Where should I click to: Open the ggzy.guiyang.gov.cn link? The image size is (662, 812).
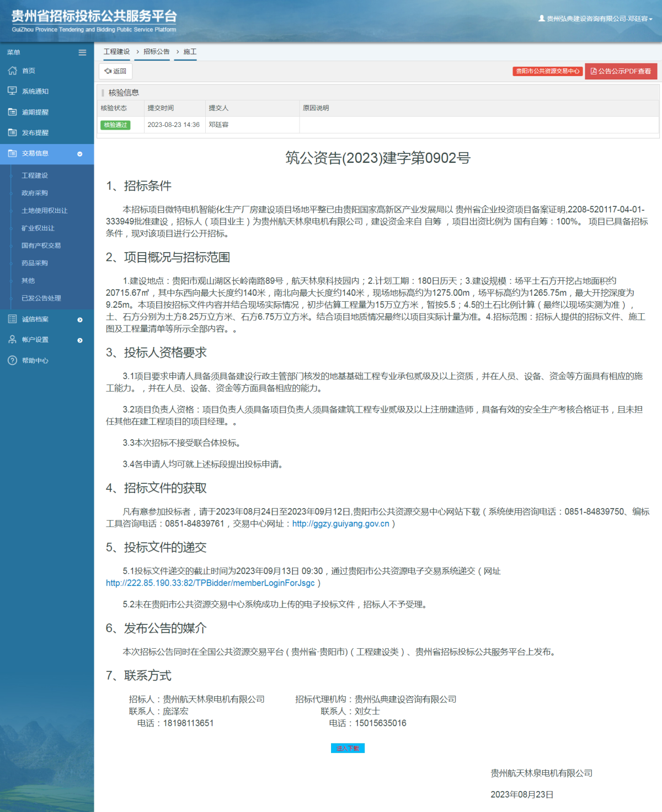point(341,524)
